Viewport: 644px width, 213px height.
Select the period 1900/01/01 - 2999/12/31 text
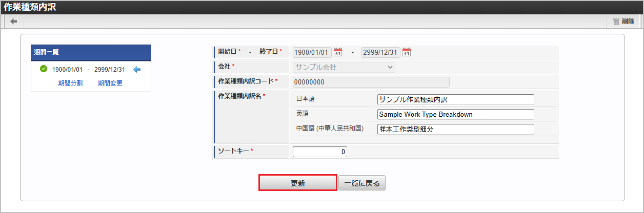89,70
